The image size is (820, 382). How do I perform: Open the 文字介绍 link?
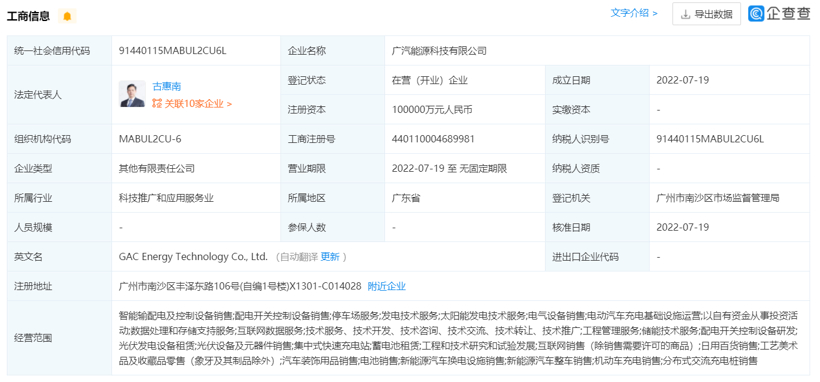pos(634,13)
